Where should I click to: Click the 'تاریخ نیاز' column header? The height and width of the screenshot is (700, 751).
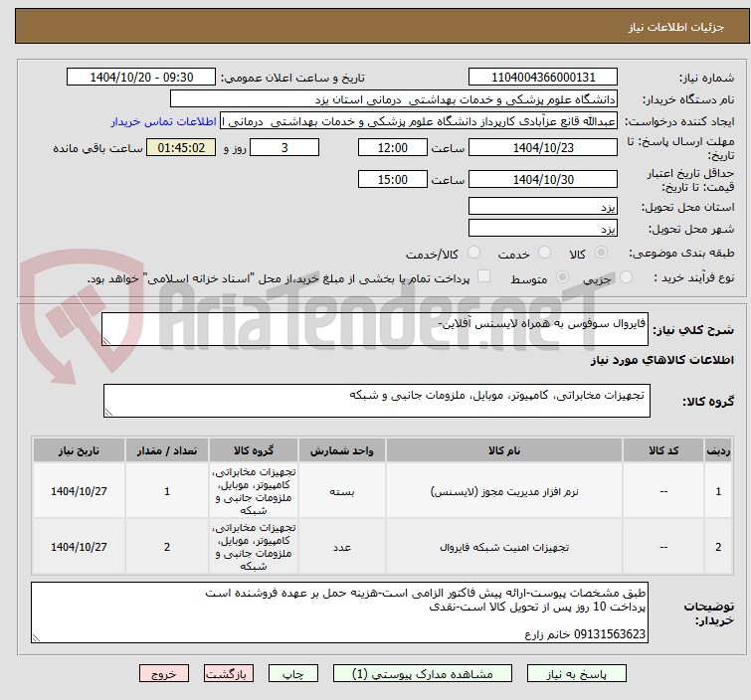(x=79, y=450)
